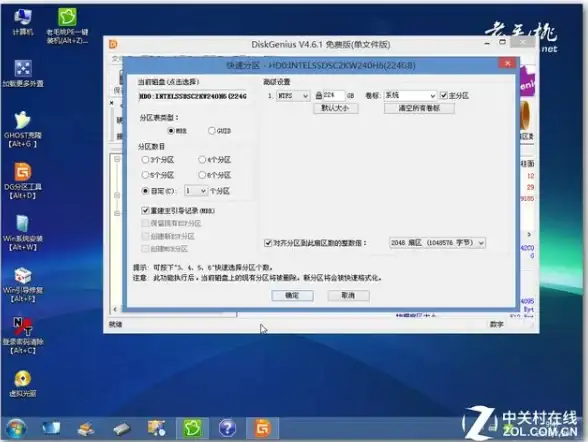Close the 快速分区 dialog

[507, 63]
